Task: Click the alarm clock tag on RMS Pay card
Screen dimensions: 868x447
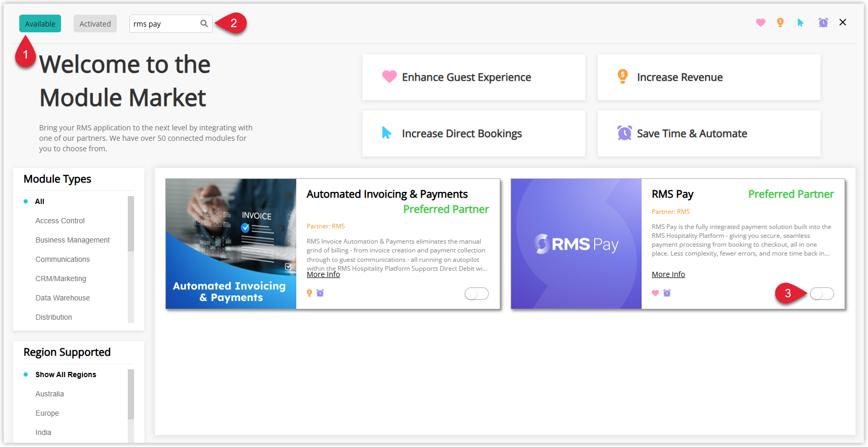Action: pos(667,293)
